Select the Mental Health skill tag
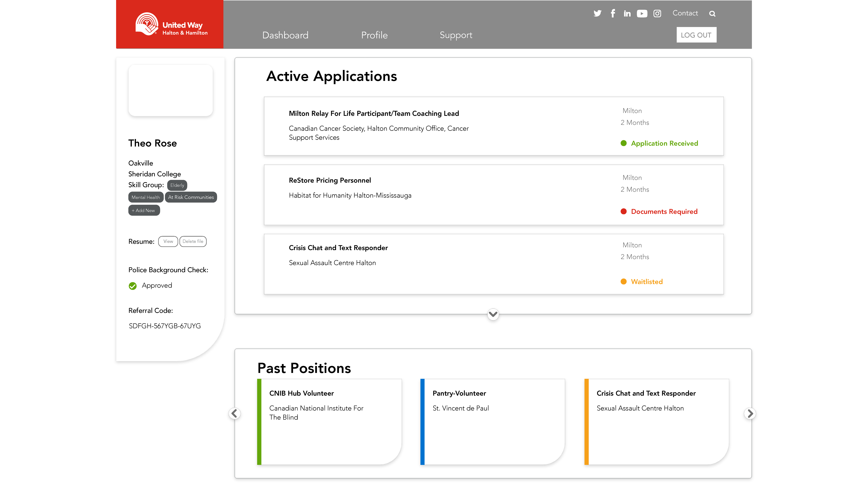The width and height of the screenshot is (868, 488). [x=146, y=197]
